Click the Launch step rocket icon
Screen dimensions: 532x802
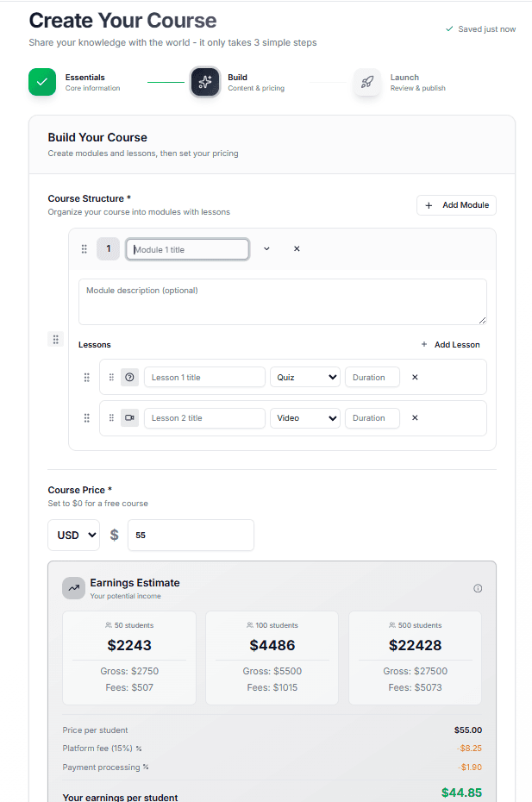click(367, 82)
